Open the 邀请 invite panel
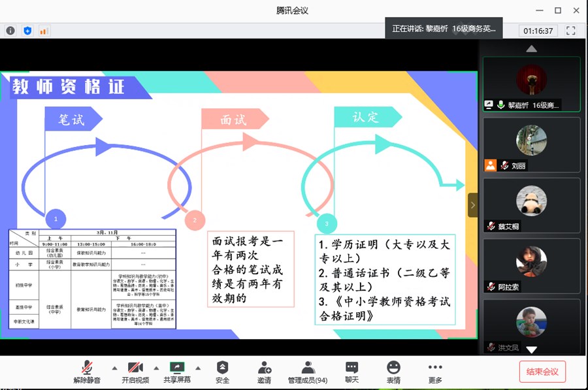The width and height of the screenshot is (588, 390). tap(264, 372)
